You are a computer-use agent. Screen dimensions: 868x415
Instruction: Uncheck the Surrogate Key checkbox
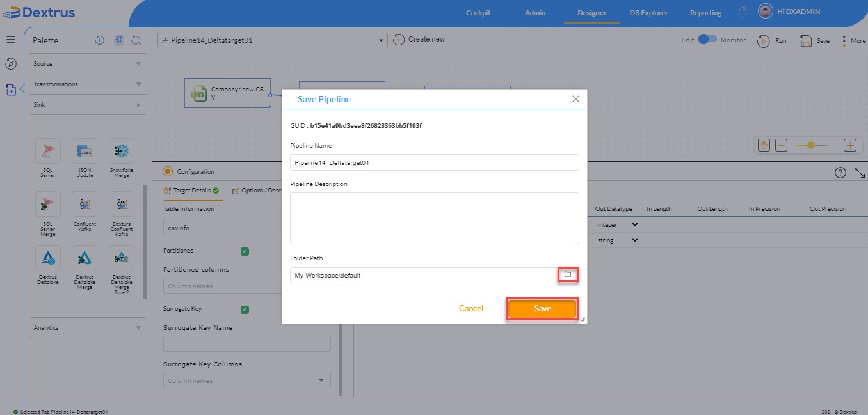245,309
